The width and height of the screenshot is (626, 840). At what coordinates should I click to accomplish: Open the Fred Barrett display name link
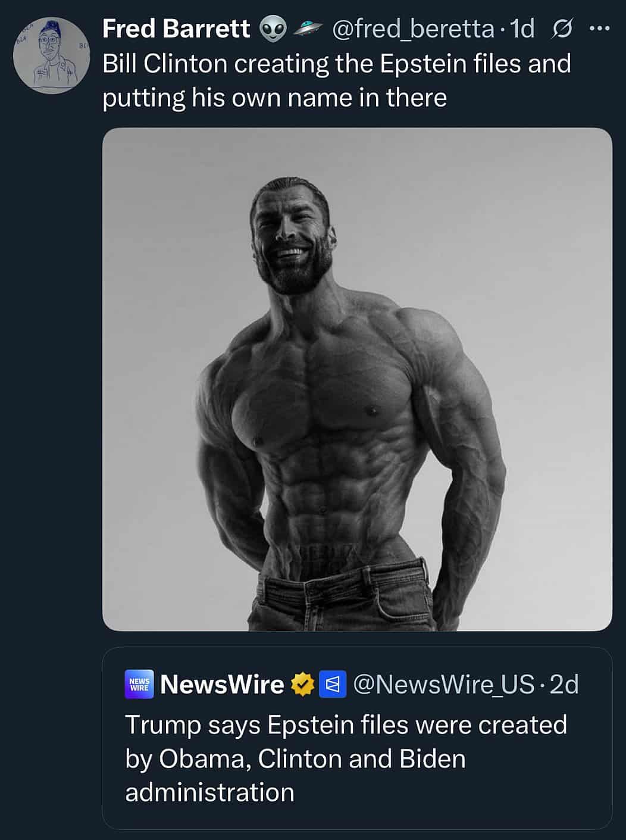coord(176,29)
